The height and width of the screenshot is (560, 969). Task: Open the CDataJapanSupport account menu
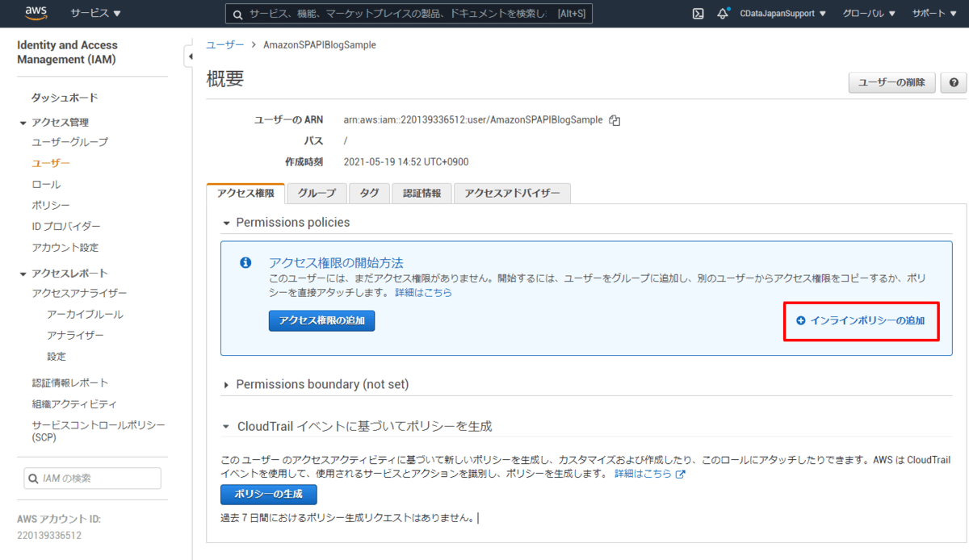point(782,14)
